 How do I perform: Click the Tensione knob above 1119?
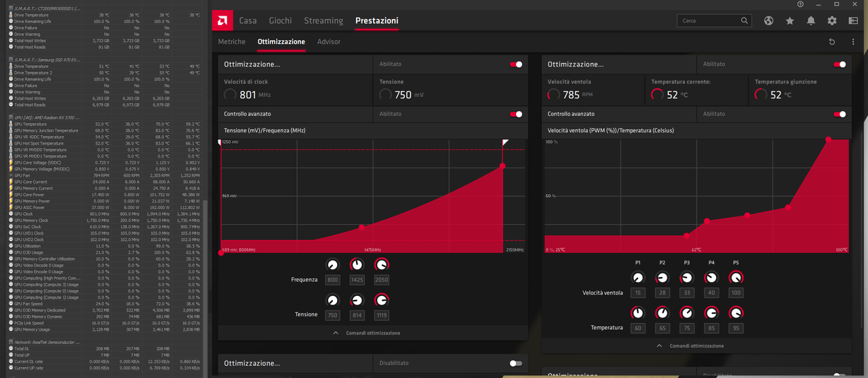[x=382, y=301]
